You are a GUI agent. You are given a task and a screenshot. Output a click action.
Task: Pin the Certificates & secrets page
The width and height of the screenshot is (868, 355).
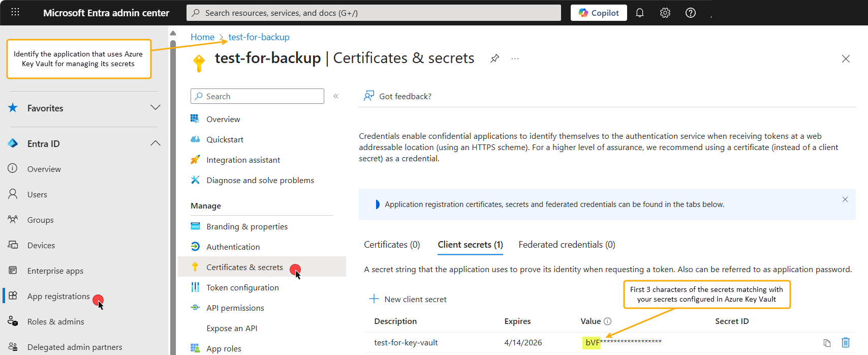(494, 58)
